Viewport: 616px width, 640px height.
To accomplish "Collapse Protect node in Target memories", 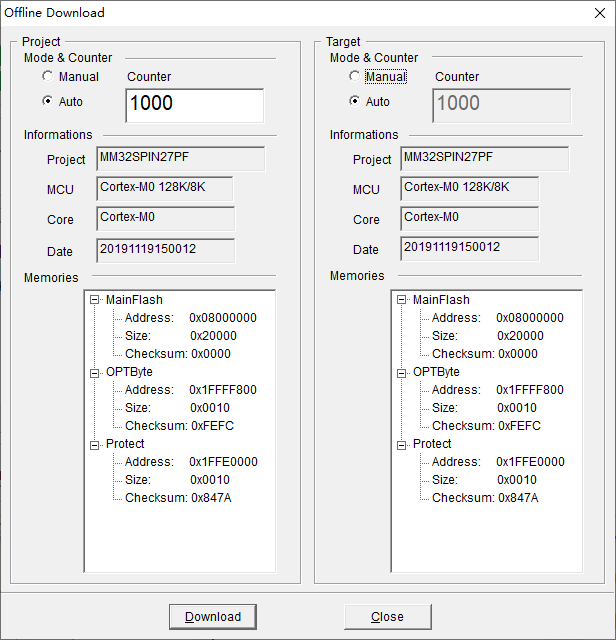I will click(x=401, y=445).
